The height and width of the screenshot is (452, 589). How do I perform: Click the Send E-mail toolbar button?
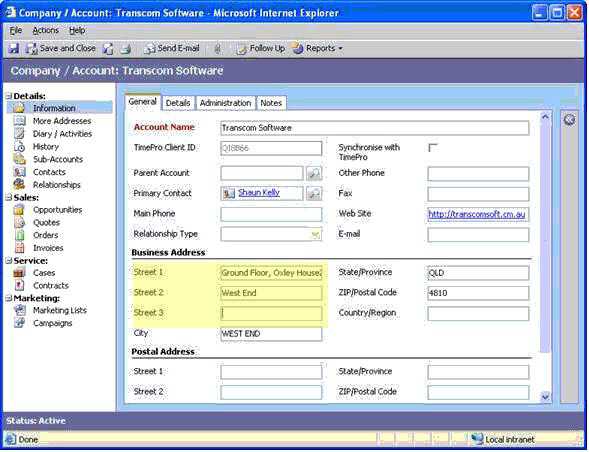point(172,48)
